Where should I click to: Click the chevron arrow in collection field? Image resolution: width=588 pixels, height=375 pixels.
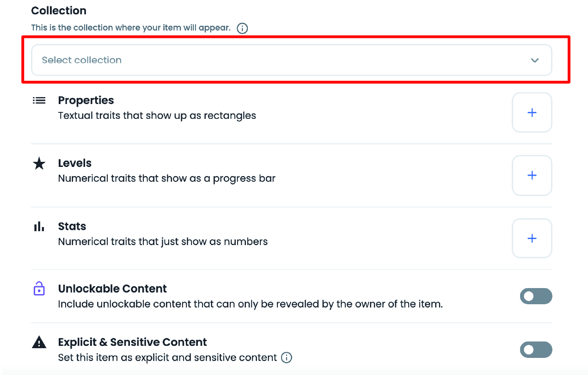[535, 60]
